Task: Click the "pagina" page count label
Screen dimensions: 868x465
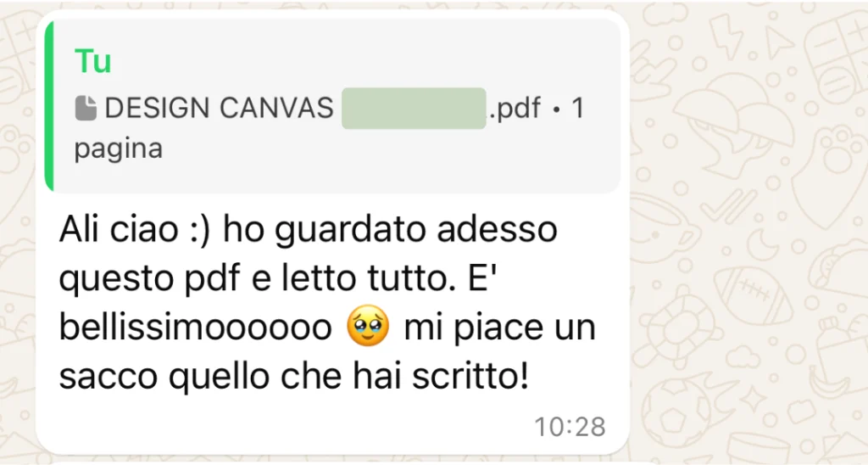Action: (119, 148)
